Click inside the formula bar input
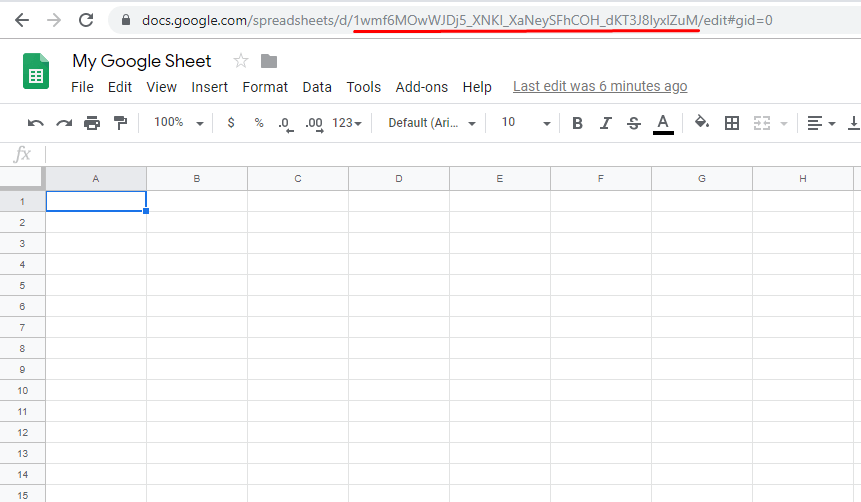Image resolution: width=861 pixels, height=502 pixels. [x=450, y=154]
